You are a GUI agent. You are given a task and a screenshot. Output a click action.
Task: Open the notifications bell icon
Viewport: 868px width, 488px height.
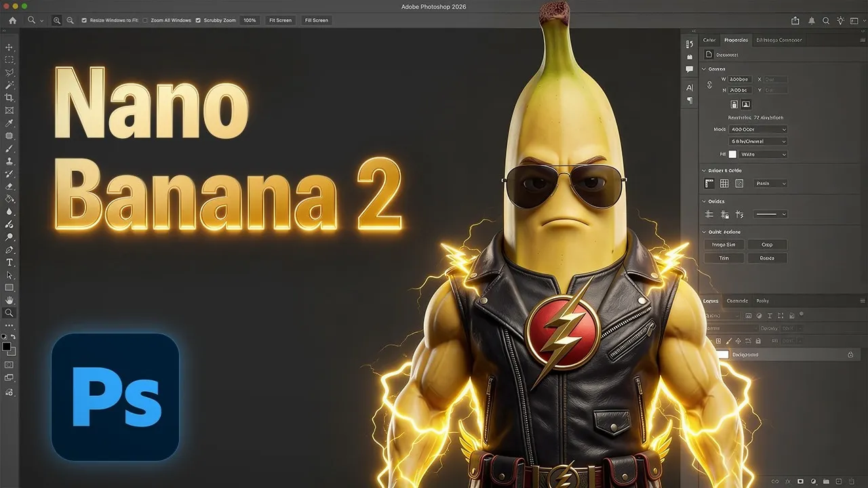(812, 20)
